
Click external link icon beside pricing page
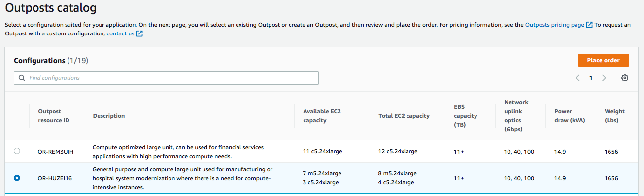point(589,24)
